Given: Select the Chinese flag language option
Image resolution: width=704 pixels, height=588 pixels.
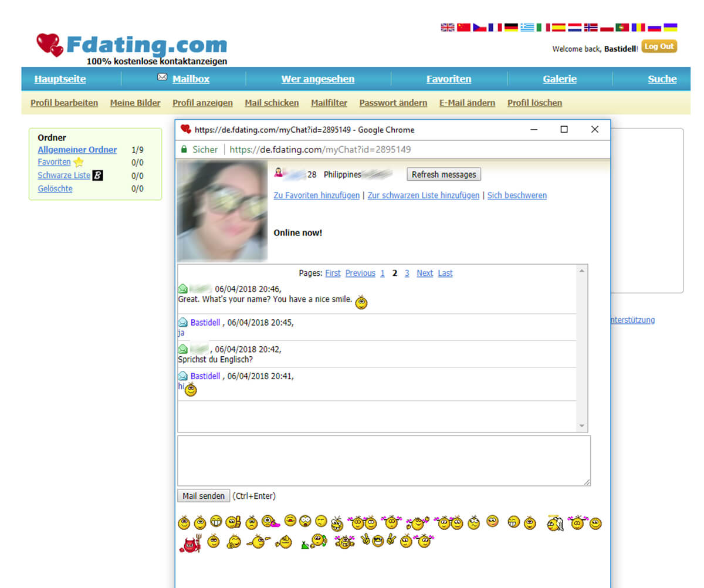Looking at the screenshot, I should tap(463, 28).
